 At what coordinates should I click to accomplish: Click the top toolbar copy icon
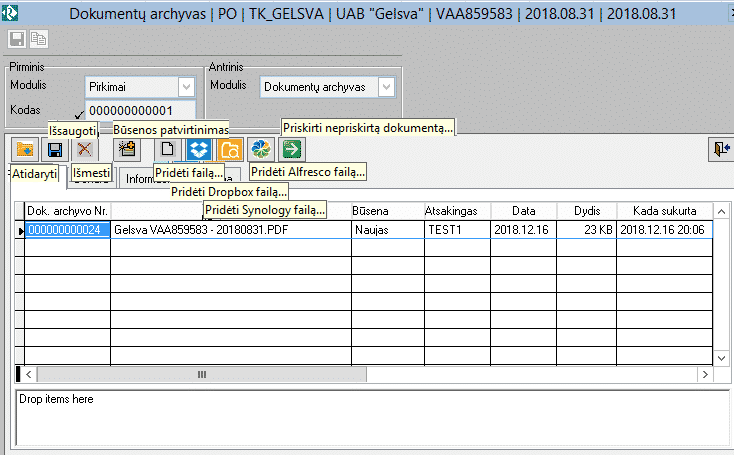click(x=39, y=39)
